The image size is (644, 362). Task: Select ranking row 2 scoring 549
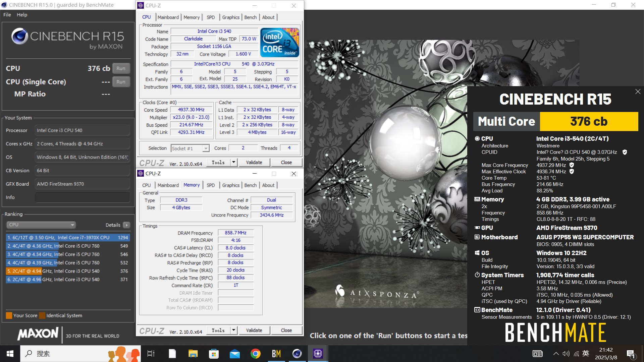(68, 246)
